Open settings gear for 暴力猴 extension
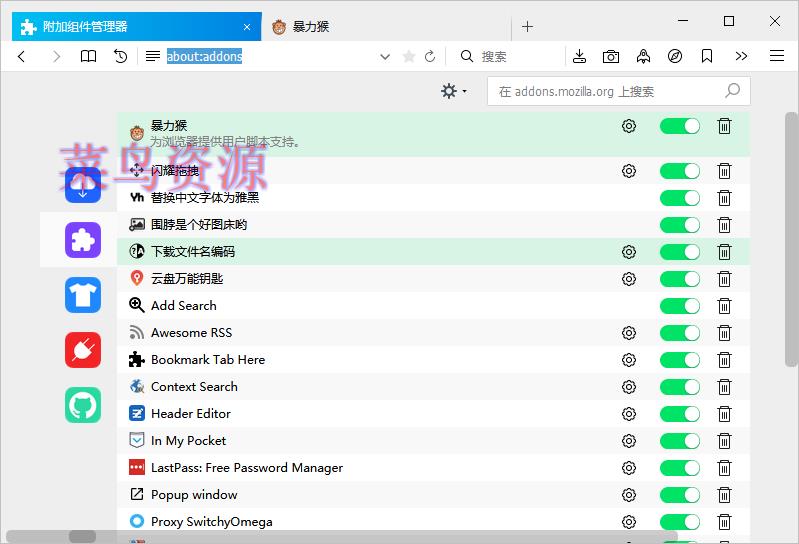The width and height of the screenshot is (799, 544). pos(629,126)
